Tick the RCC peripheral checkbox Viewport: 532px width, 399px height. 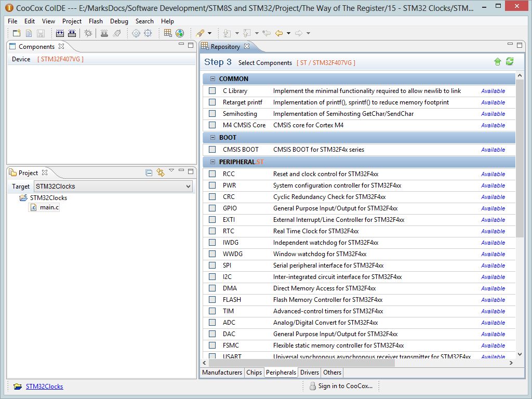tap(212, 174)
